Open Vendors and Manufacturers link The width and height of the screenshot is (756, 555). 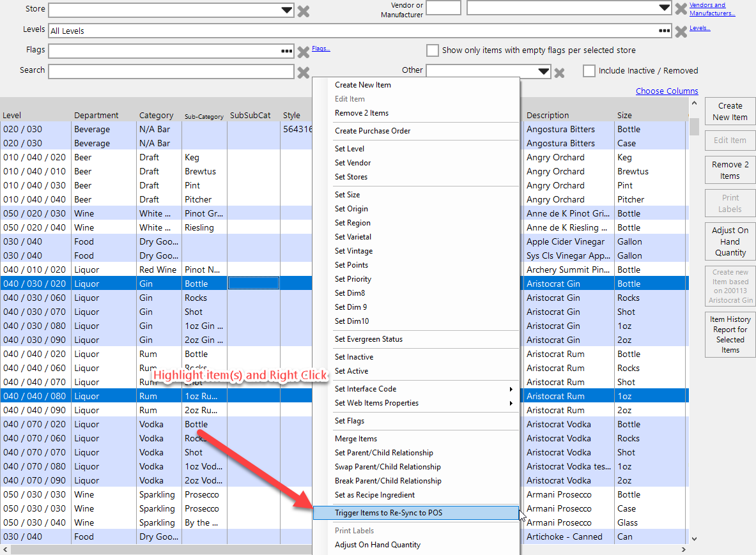click(712, 9)
